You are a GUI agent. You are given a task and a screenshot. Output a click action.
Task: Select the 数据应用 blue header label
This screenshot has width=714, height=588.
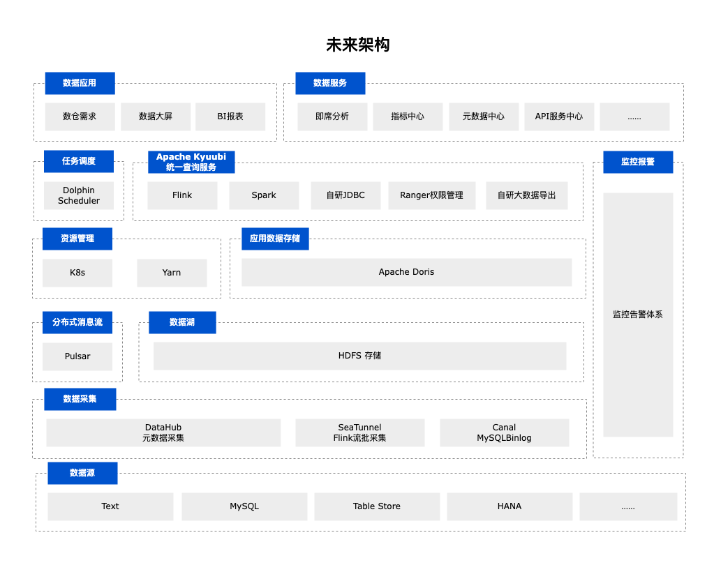point(80,83)
